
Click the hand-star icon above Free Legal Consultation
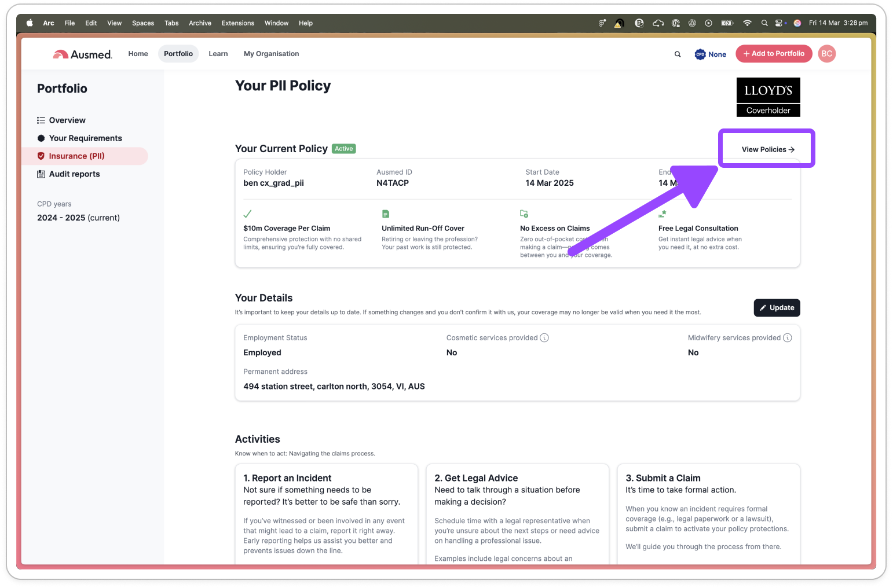tap(663, 214)
